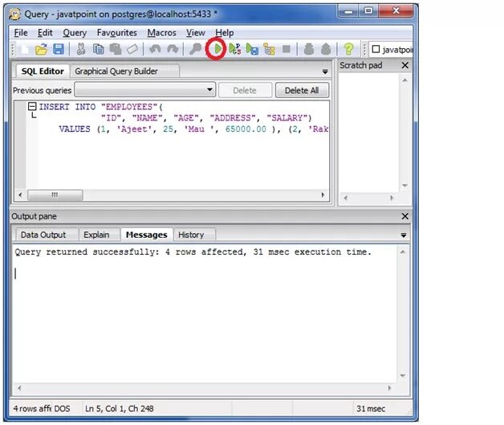Click the Commit transaction icon
The width and height of the screenshot is (504, 425).
pos(309,49)
